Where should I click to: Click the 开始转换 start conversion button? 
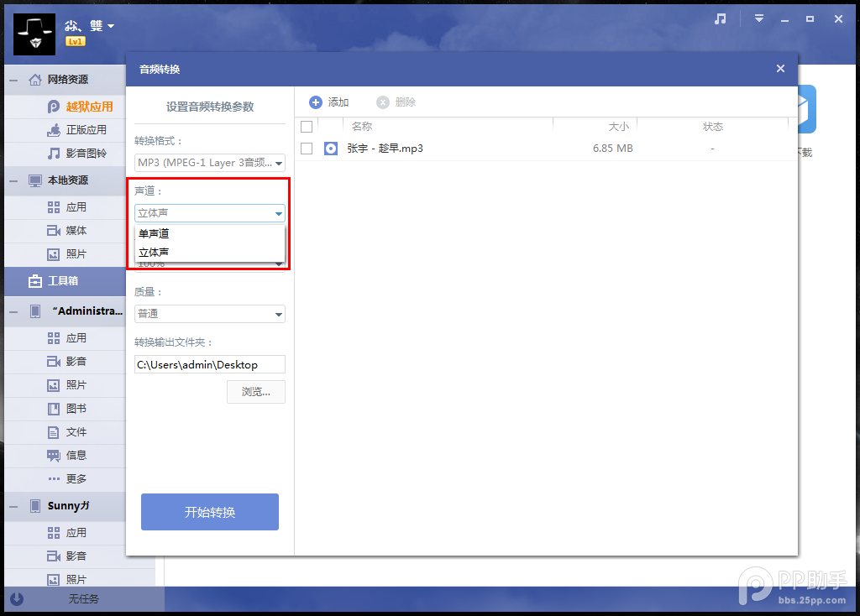pos(210,512)
